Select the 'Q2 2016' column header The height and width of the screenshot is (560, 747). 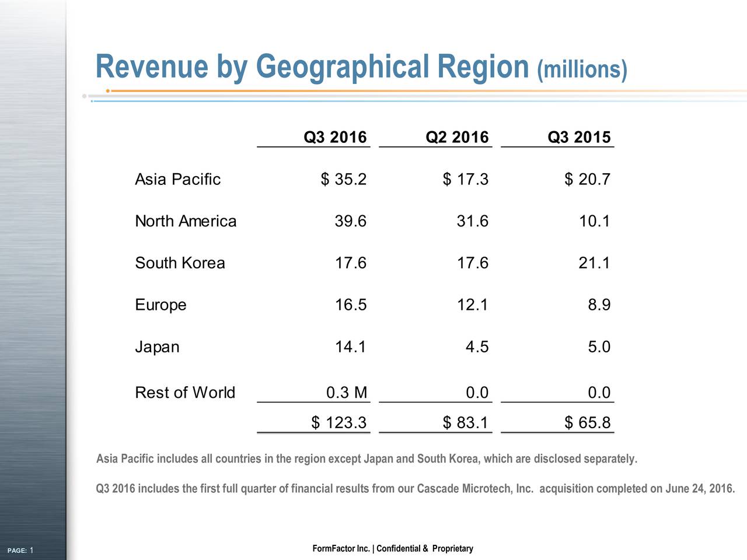457,137
